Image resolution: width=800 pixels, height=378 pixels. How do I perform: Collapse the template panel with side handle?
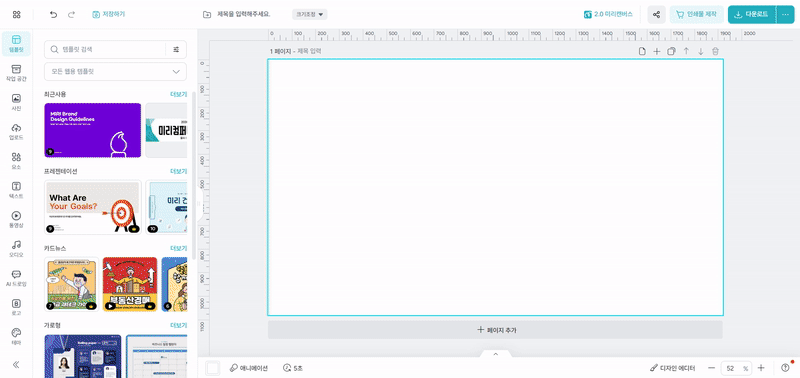click(x=199, y=204)
